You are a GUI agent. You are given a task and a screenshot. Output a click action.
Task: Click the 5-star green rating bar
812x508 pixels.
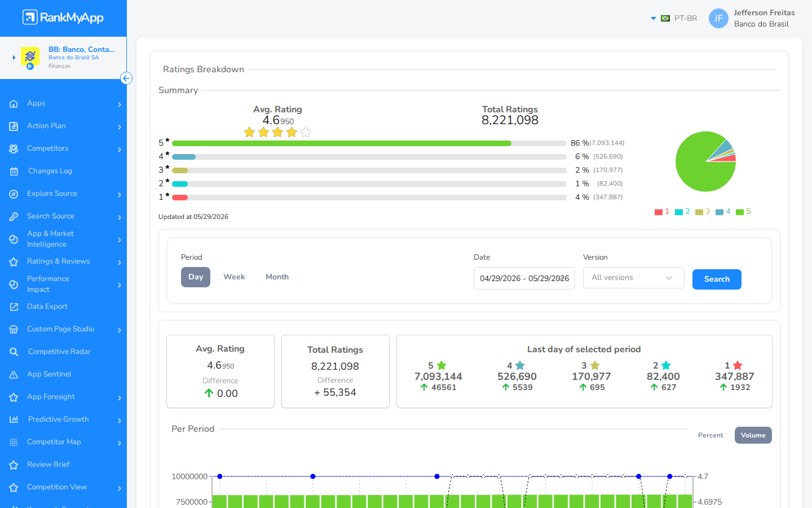(342, 143)
